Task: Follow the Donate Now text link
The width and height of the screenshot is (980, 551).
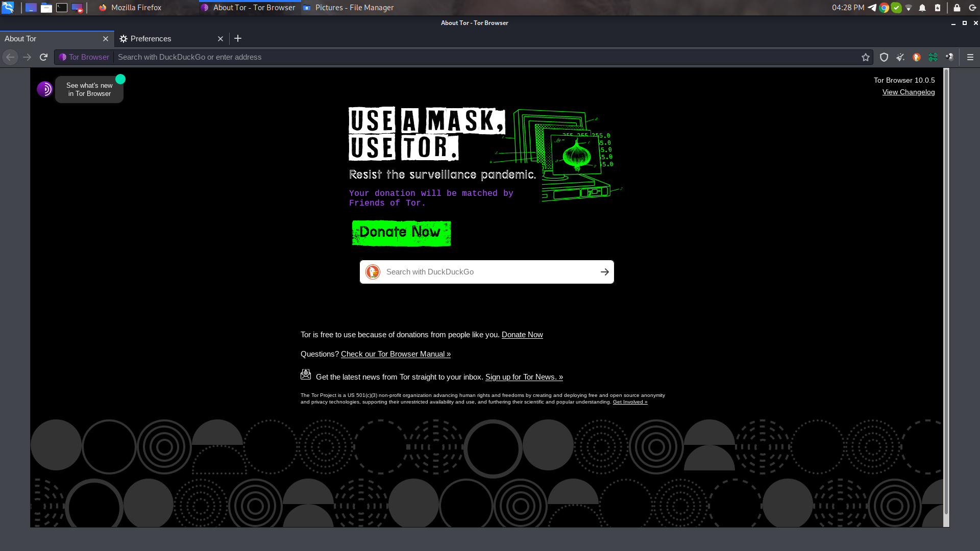Action: pyautogui.click(x=522, y=335)
